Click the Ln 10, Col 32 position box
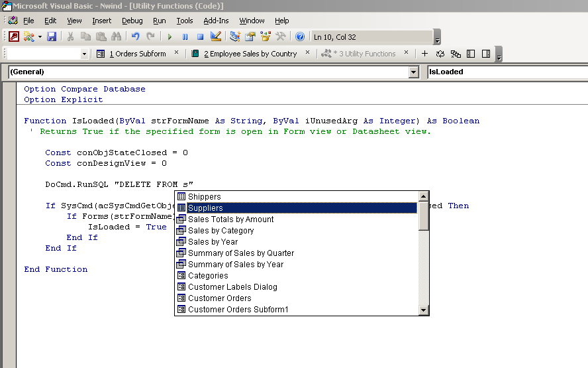Image resolution: width=588 pixels, height=368 pixels. tap(372, 37)
